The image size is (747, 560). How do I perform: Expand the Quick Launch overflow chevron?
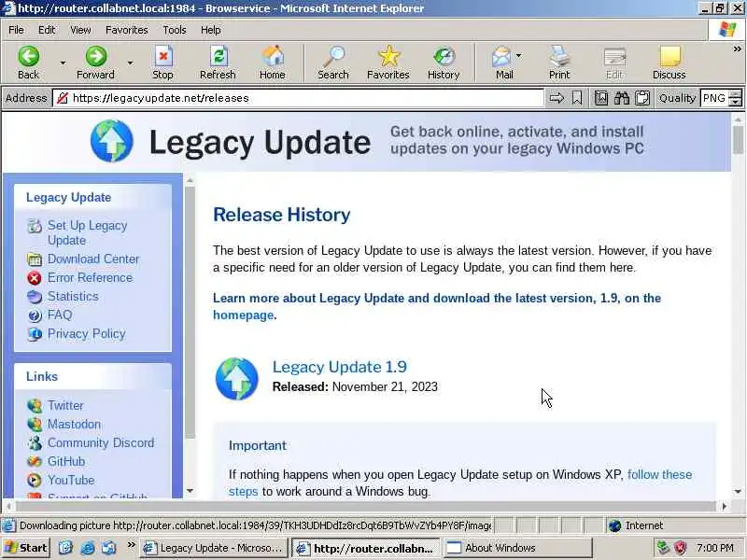point(131,545)
